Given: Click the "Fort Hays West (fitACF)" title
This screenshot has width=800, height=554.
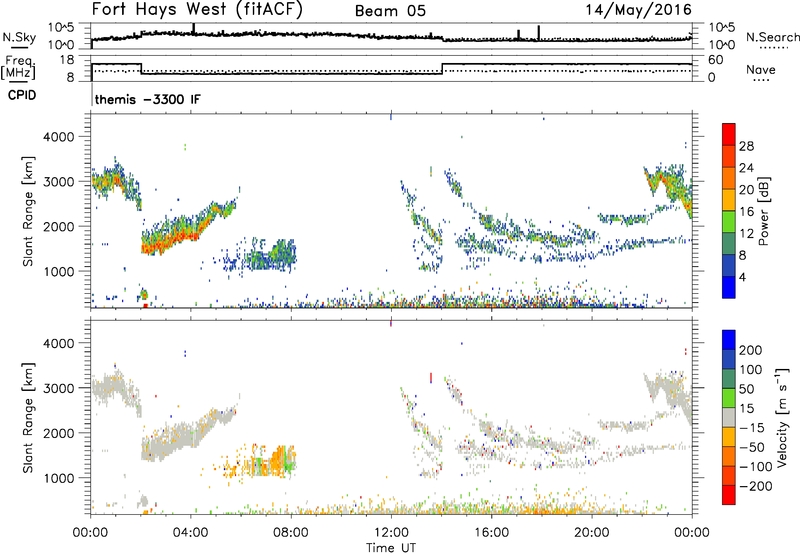Looking at the screenshot, I should [197, 10].
